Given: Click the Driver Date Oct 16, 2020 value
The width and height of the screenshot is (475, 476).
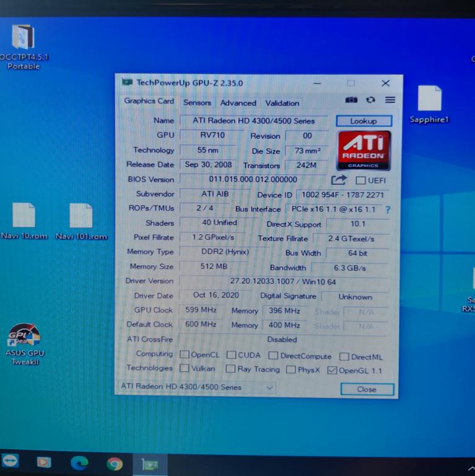Looking at the screenshot, I should (x=216, y=295).
